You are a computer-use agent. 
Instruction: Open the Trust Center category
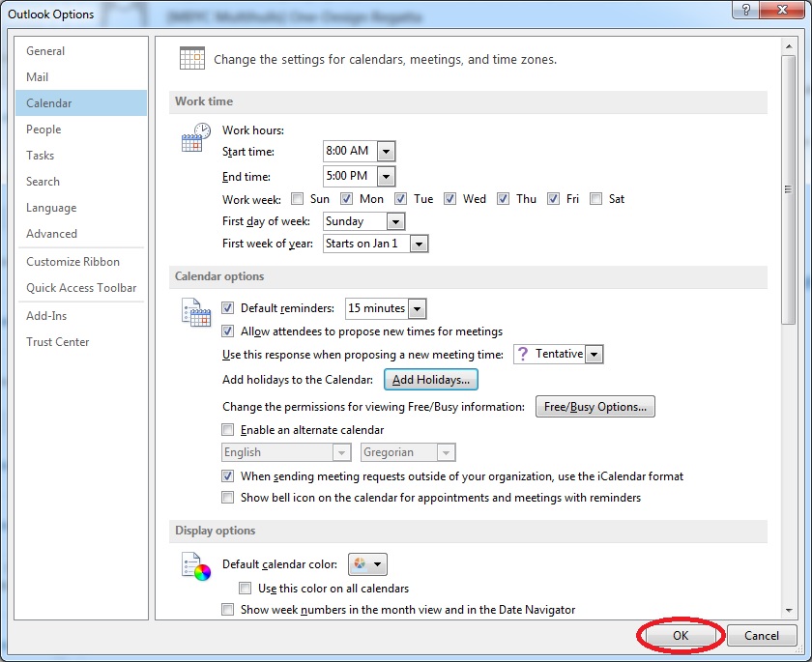pyautogui.click(x=81, y=342)
